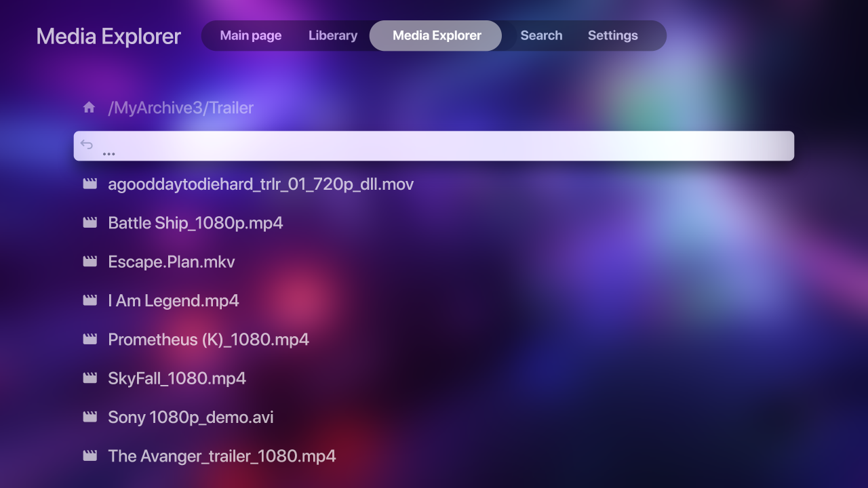Select the Media Explorer tab
The image size is (868, 488).
[x=436, y=36]
